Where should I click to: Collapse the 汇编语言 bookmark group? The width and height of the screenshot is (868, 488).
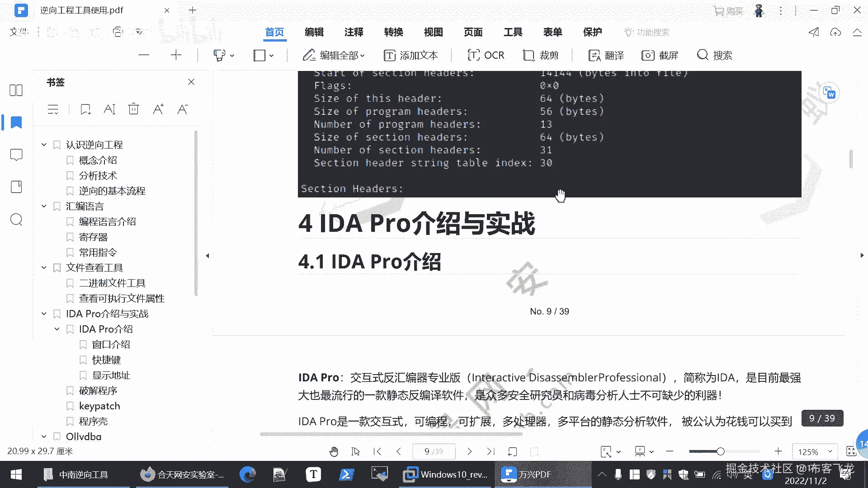[x=44, y=206]
